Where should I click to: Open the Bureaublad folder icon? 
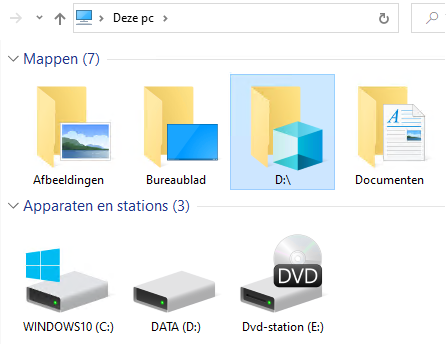point(181,127)
